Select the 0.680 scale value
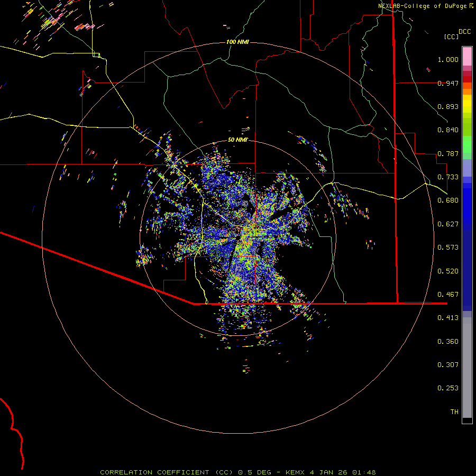The width and height of the screenshot is (476, 476). [x=448, y=200]
